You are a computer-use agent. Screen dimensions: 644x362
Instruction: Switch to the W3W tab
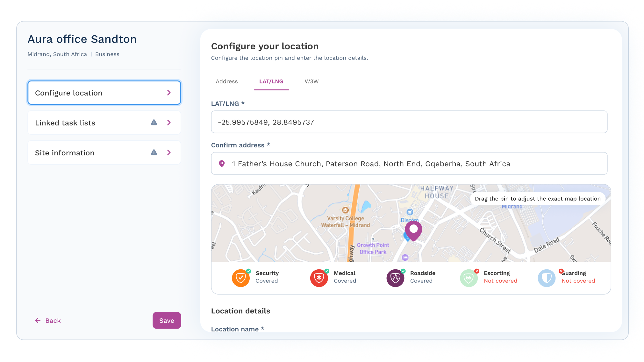311,82
